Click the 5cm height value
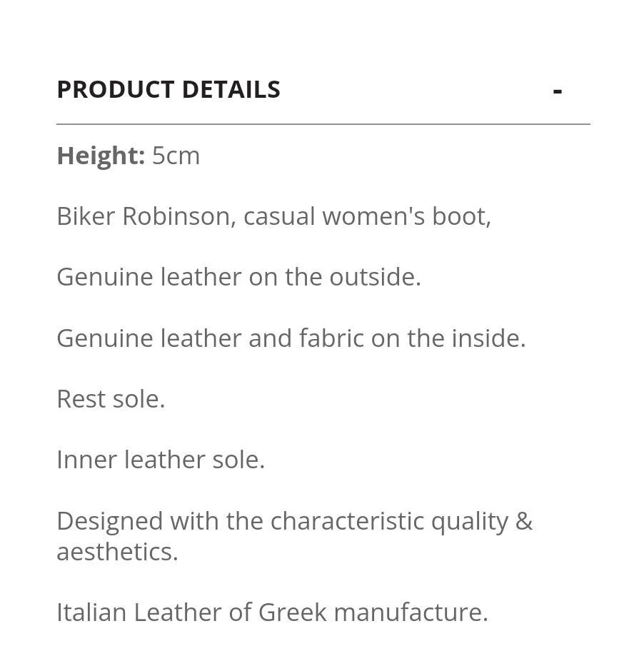 (x=176, y=156)
